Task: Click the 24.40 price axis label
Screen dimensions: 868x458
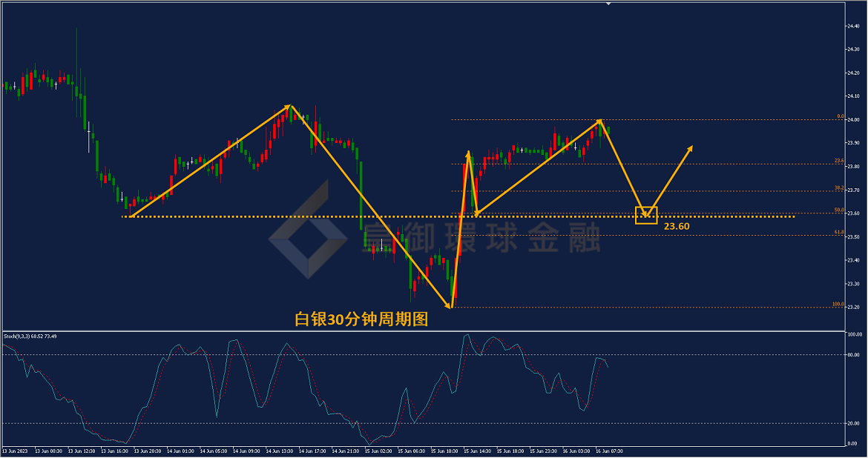Action: (853, 26)
